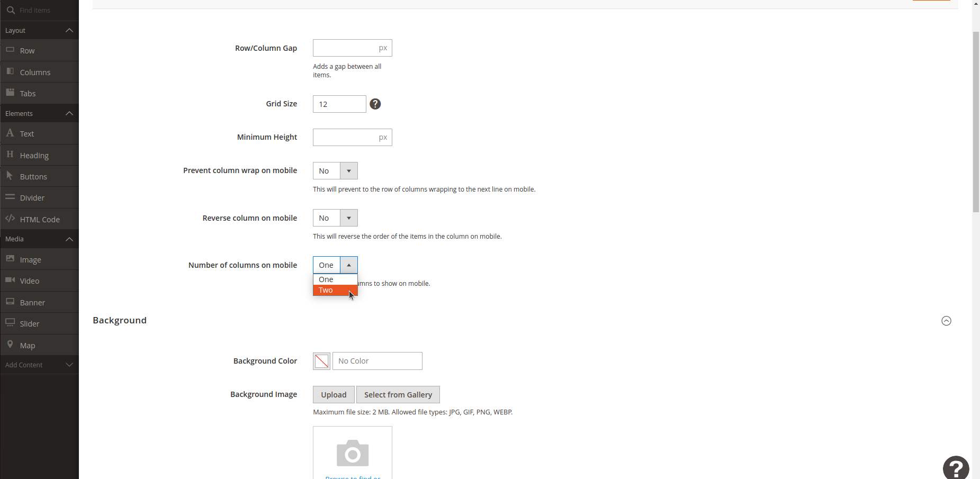Select option One in the list
The image size is (980, 479).
(335, 279)
